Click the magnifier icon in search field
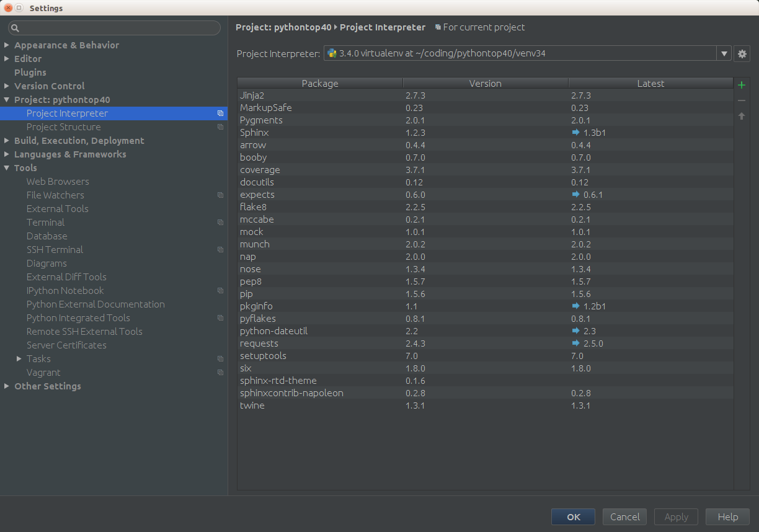The height and width of the screenshot is (532, 759). click(14, 28)
